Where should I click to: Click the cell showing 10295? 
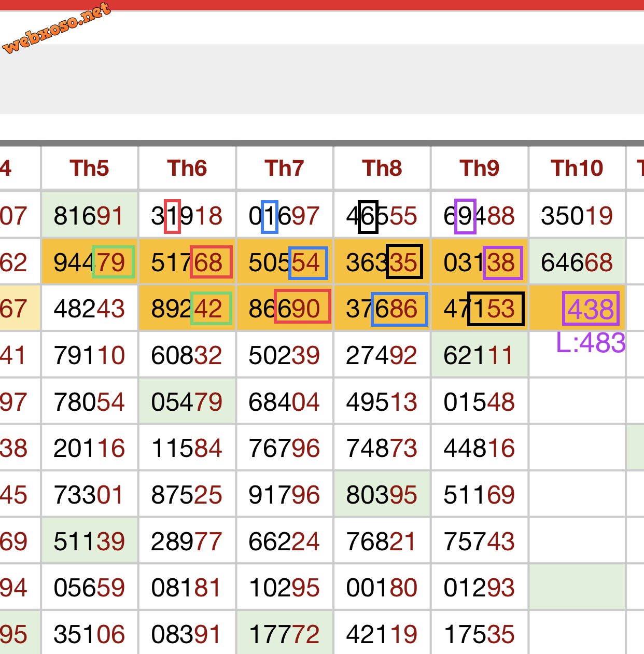pos(285,588)
